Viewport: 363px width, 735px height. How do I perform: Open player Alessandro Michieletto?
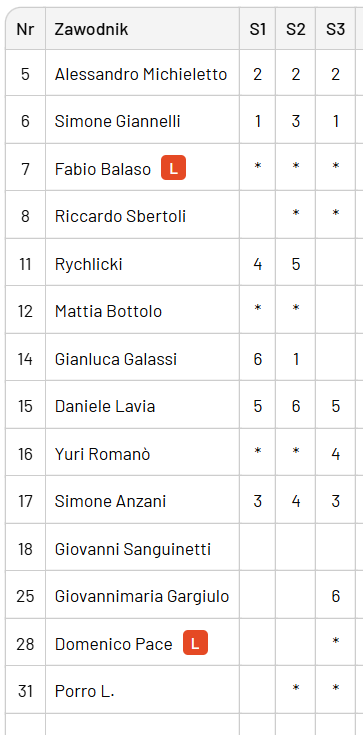coord(141,74)
